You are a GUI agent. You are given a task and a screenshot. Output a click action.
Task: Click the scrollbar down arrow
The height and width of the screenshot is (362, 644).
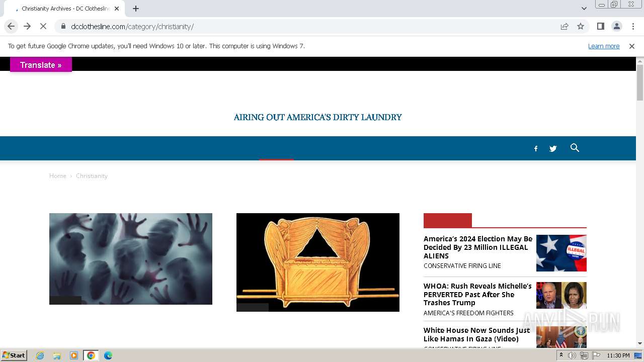pyautogui.click(x=640, y=344)
